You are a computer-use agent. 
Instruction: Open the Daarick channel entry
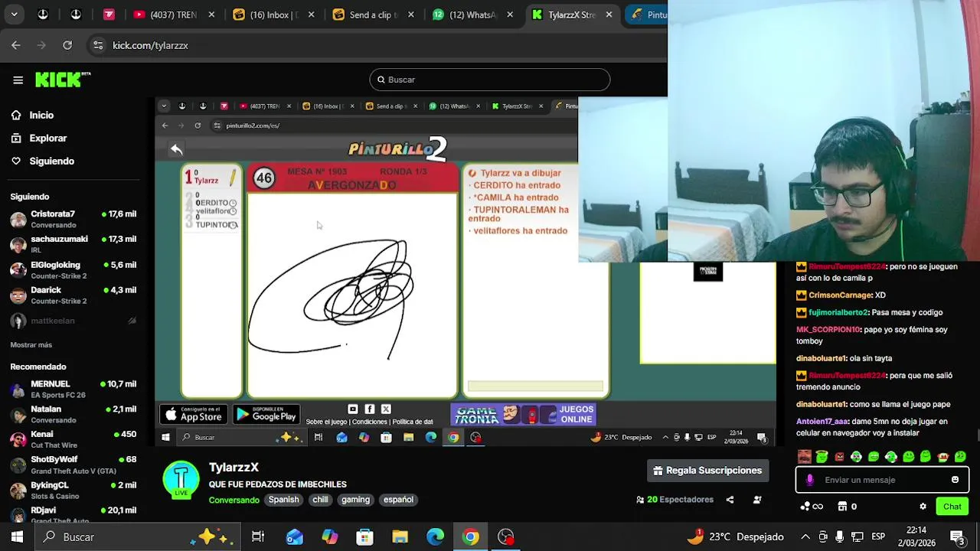73,295
